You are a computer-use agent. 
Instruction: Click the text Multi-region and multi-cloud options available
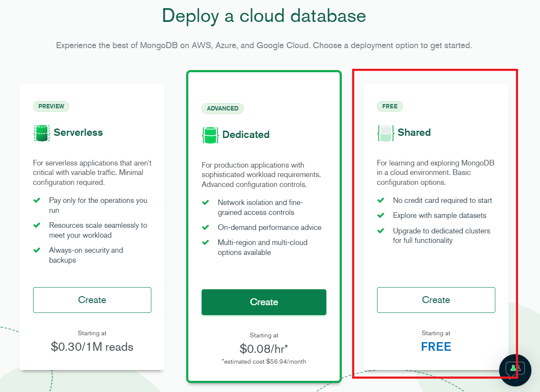pyautogui.click(x=263, y=248)
